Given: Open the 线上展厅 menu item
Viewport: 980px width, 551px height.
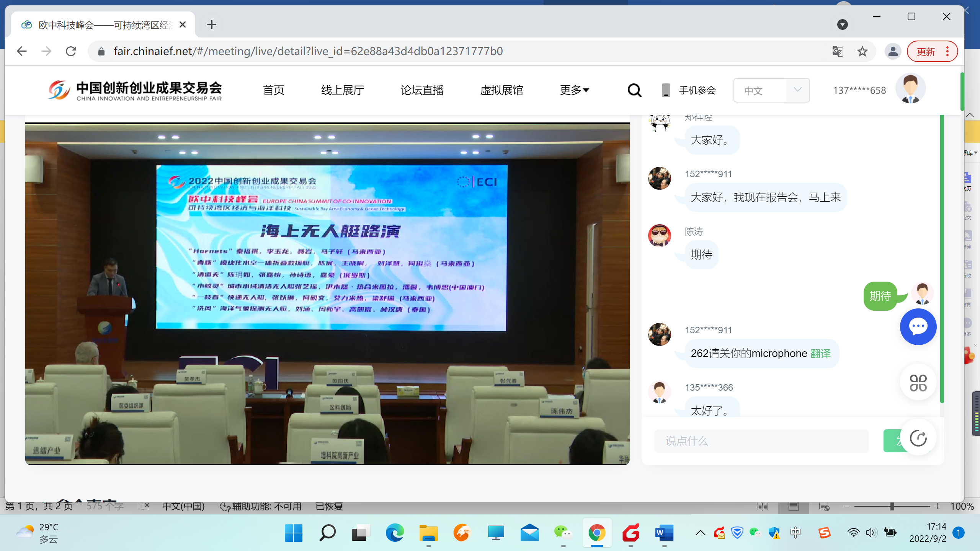Looking at the screenshot, I should tap(342, 90).
